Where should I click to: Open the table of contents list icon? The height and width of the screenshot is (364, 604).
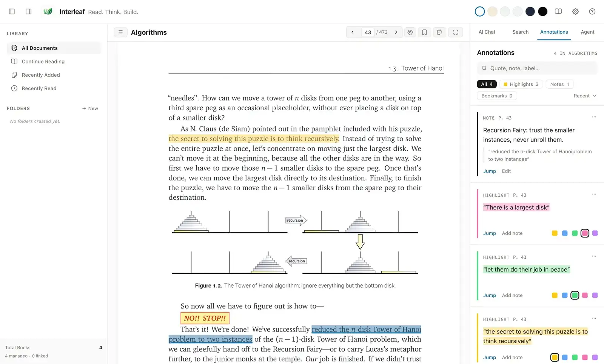tap(121, 32)
